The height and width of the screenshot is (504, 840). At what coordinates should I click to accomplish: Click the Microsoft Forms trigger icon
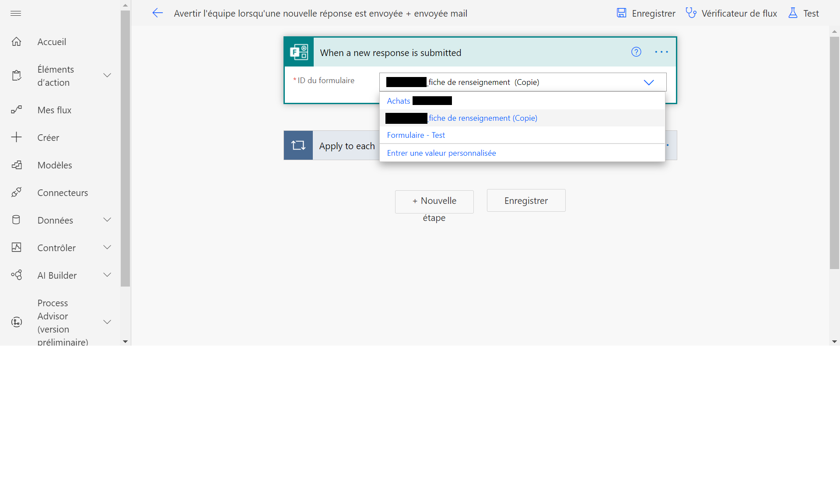[299, 52]
